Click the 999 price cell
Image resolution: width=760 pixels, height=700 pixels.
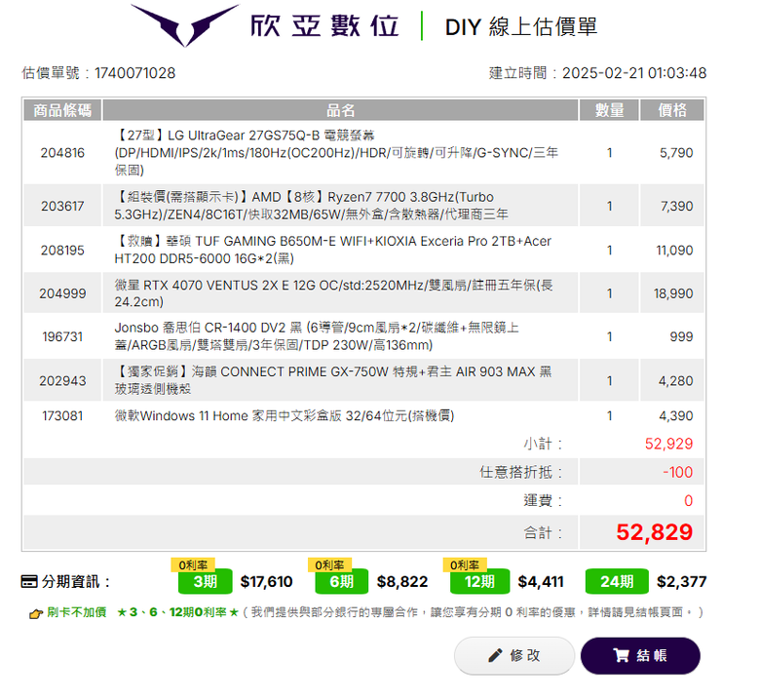pos(681,336)
